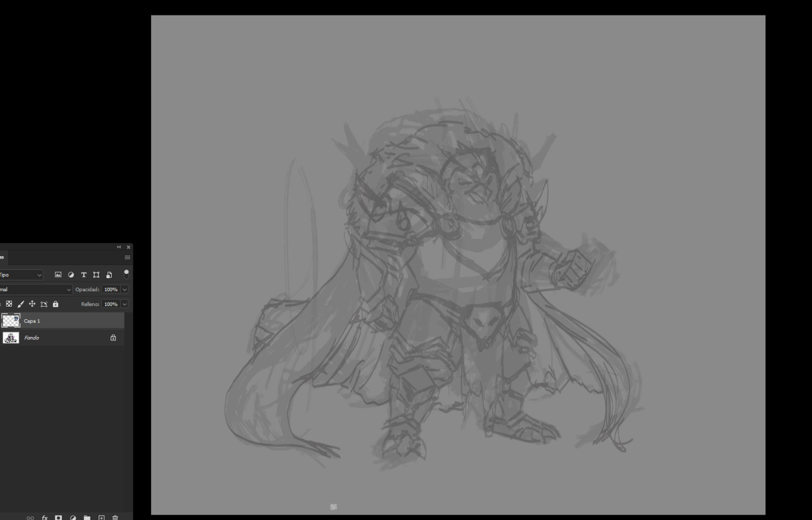Image resolution: width=812 pixels, height=520 pixels.
Task: Open the layer filter Tipo dropdown
Action: point(21,275)
